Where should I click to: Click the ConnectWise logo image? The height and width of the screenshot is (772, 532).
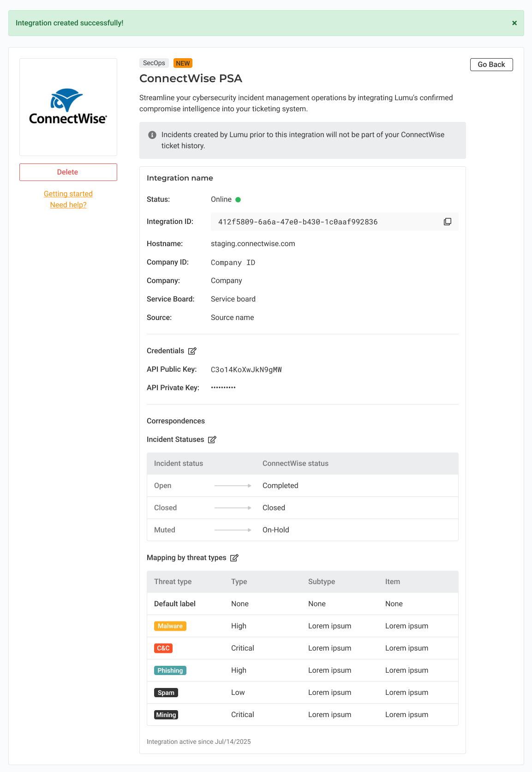click(68, 107)
